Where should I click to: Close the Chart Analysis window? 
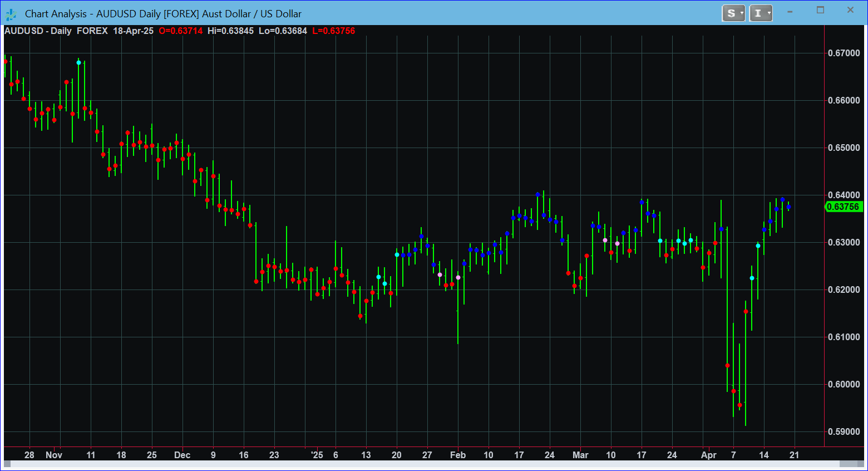click(850, 10)
